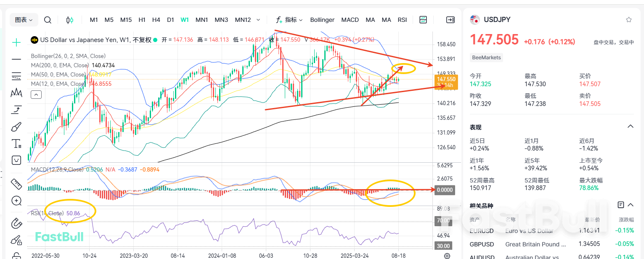The image size is (644, 259).
Task: Star USDJPY as a favorite
Action: click(628, 19)
